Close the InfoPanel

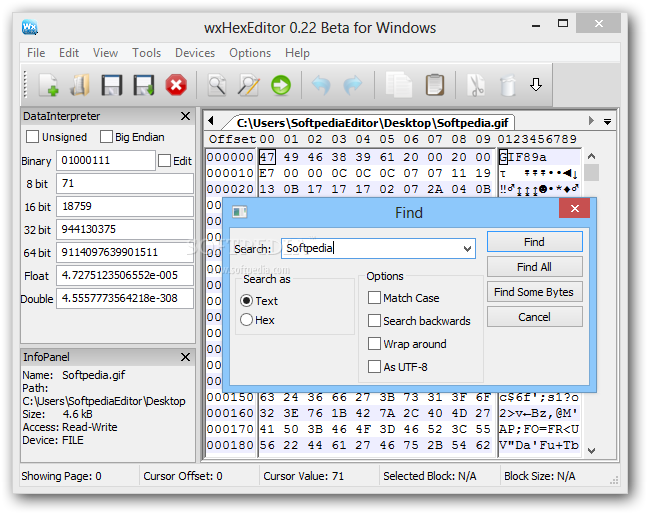coord(186,357)
